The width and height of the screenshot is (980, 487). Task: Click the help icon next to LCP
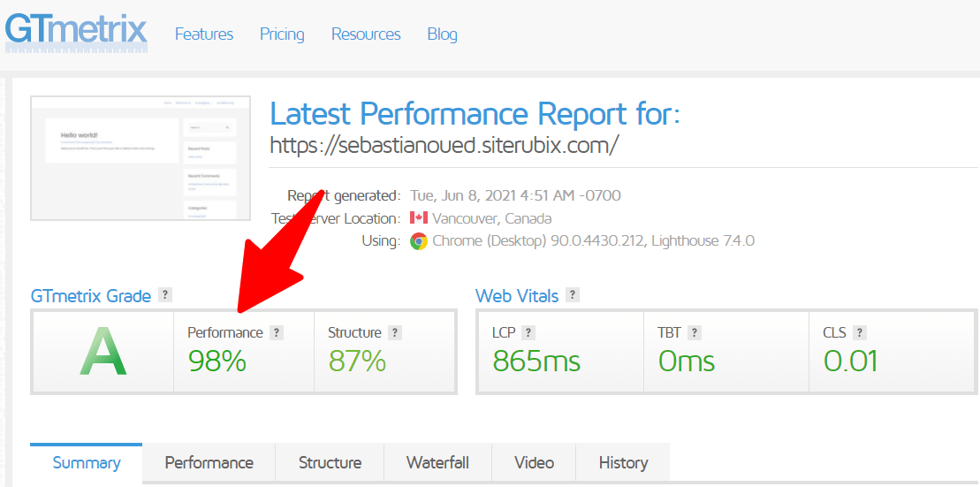coord(528,333)
